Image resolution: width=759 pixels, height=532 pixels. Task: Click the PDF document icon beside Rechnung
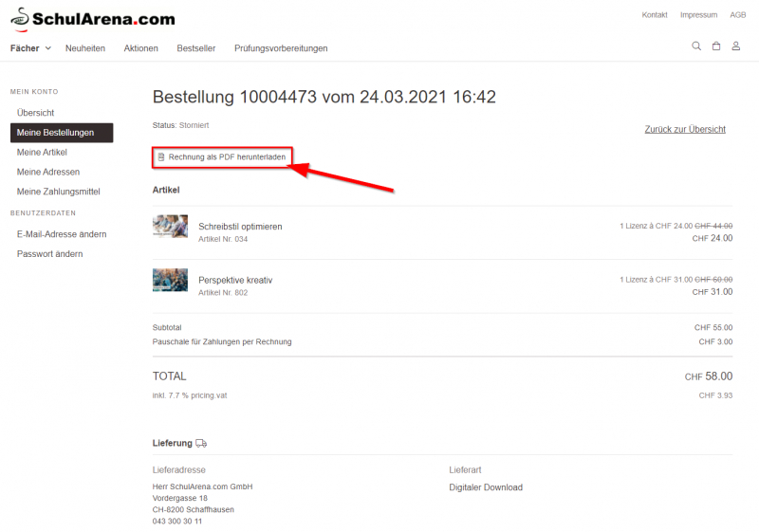[x=161, y=156]
